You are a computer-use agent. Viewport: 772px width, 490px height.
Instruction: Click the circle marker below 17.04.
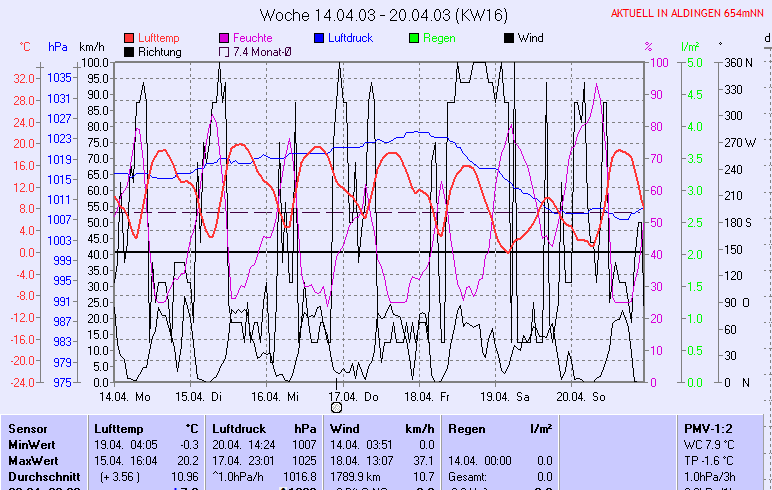tap(336, 406)
